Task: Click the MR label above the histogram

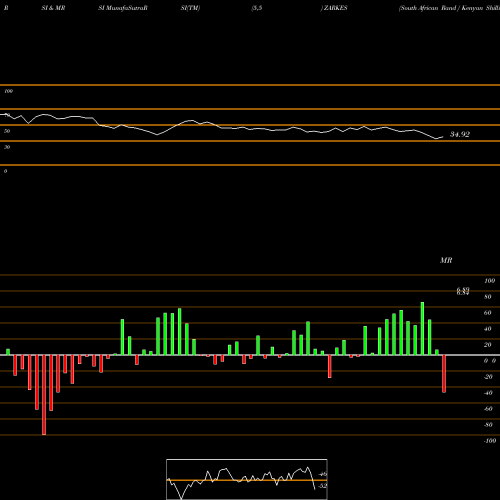Action: (x=446, y=260)
